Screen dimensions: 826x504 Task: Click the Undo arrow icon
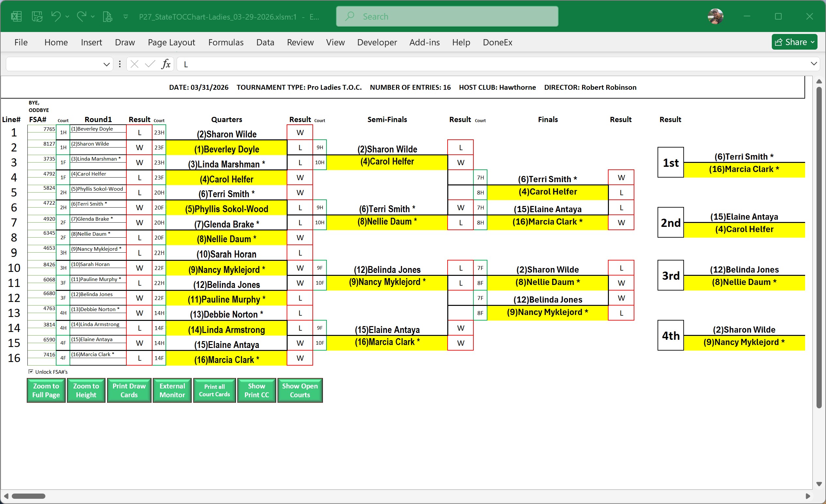(56, 16)
